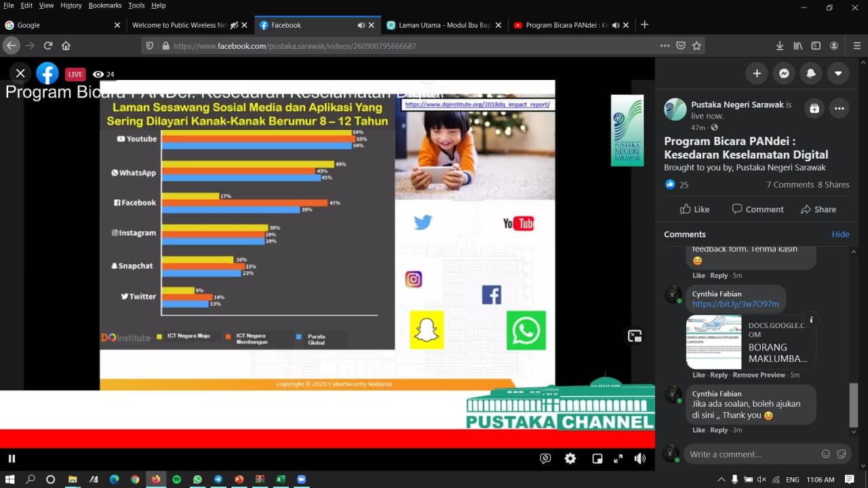Open Spotify from the taskbar
The image size is (868, 488).
coord(176,479)
